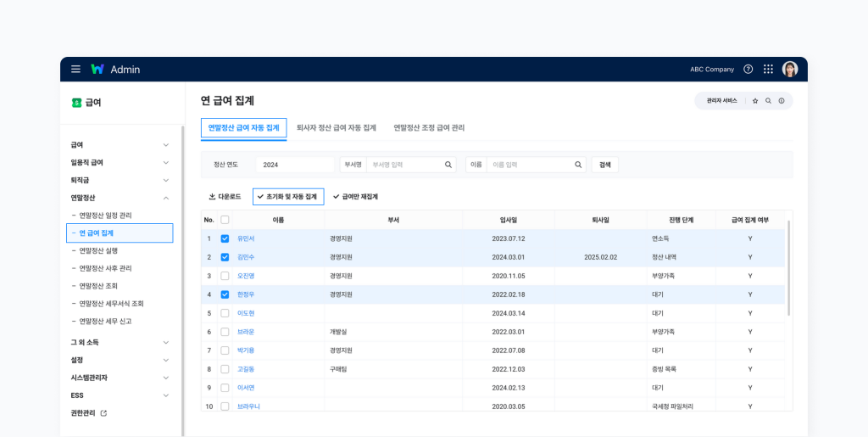Click the 다운로드 download button
Viewport: 868px width, 437px height.
[x=225, y=197]
